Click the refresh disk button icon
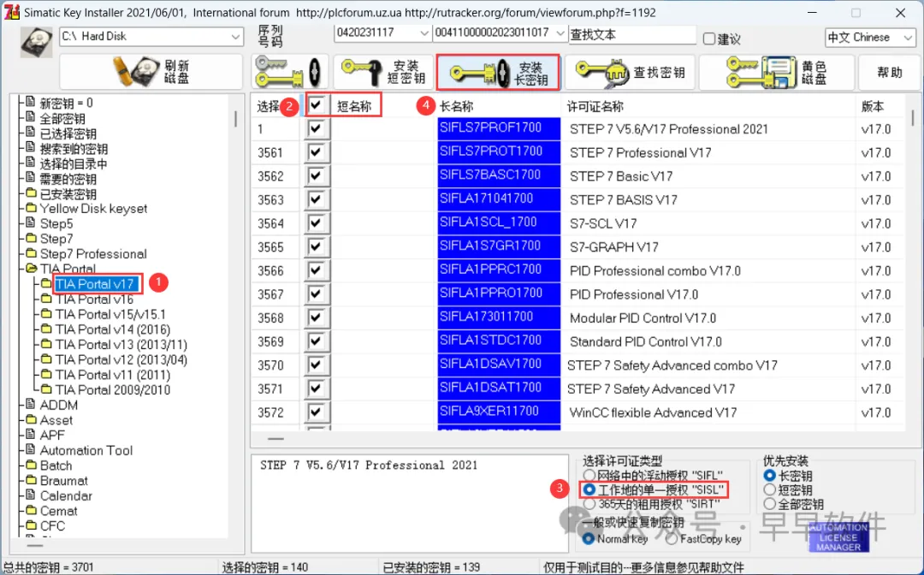924x575 pixels. pyautogui.click(x=136, y=71)
